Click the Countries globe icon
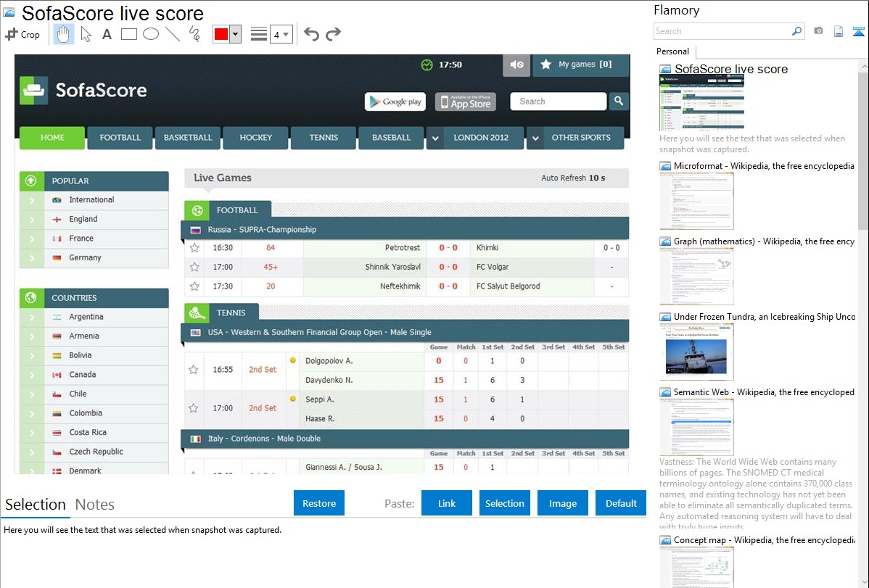Screen dimensions: 869x588 (x=32, y=297)
